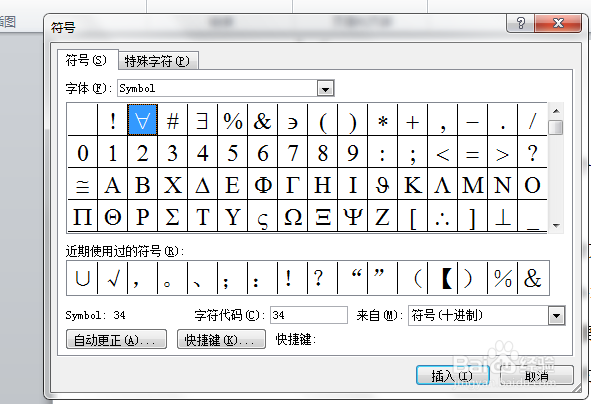Select the forward slash / symbol
Image resolution: width=591 pixels, height=404 pixels.
[x=533, y=120]
